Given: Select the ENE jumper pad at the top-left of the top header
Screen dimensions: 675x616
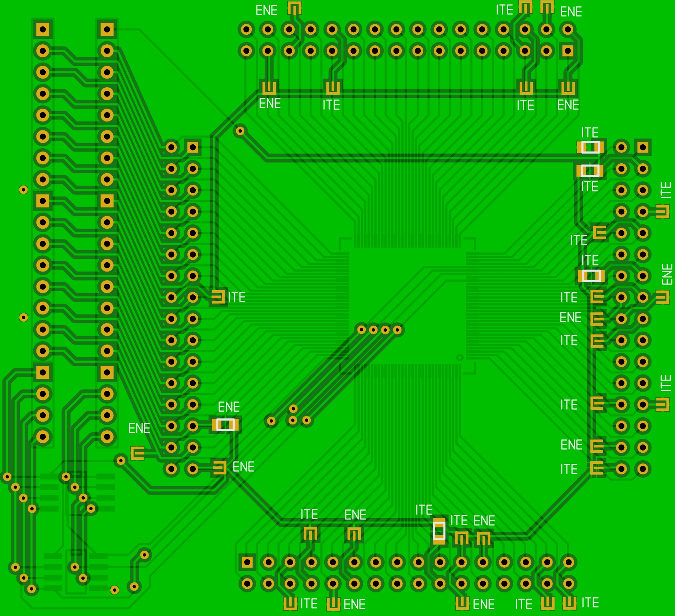Looking at the screenshot, I should coord(295,9).
